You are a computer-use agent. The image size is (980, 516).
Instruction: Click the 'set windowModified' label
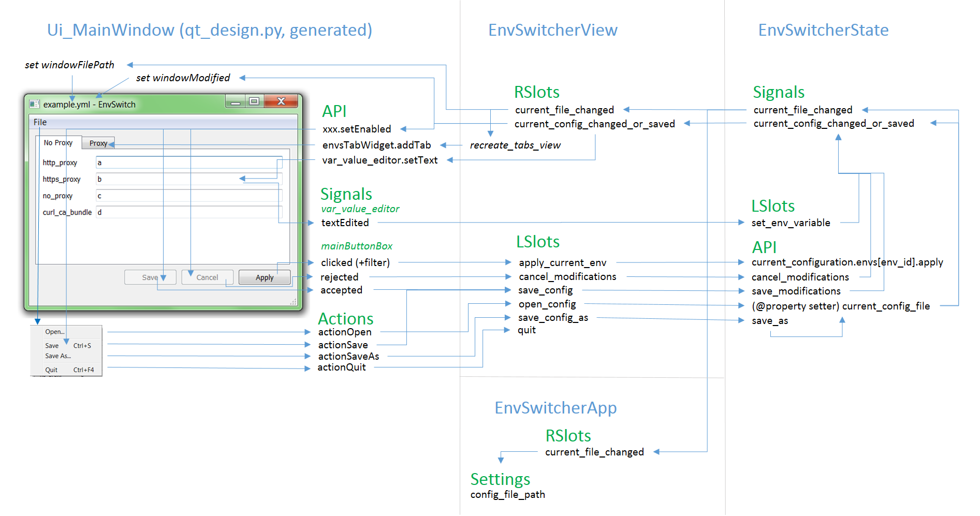click(183, 78)
